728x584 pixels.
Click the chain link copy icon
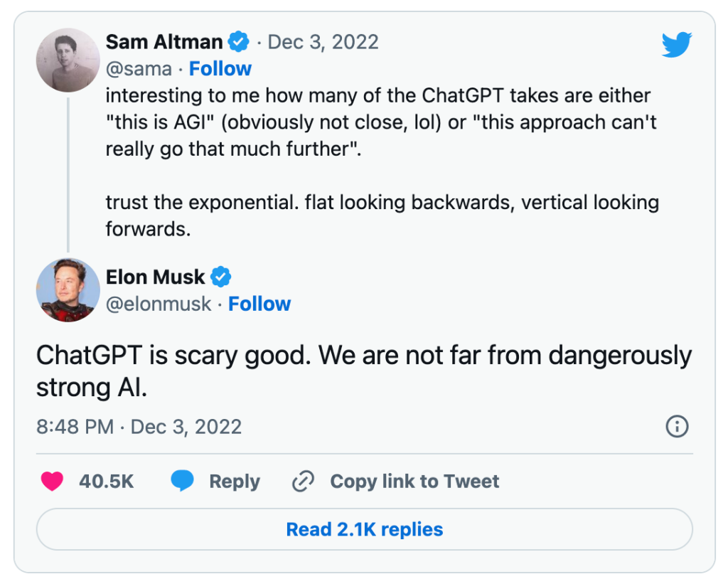(x=304, y=482)
